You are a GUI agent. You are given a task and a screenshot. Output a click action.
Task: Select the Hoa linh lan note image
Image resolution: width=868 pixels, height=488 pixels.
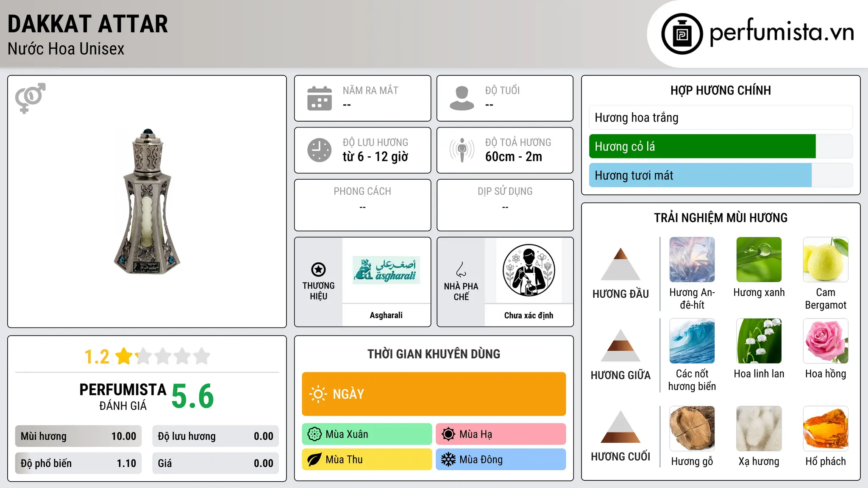coord(759,341)
